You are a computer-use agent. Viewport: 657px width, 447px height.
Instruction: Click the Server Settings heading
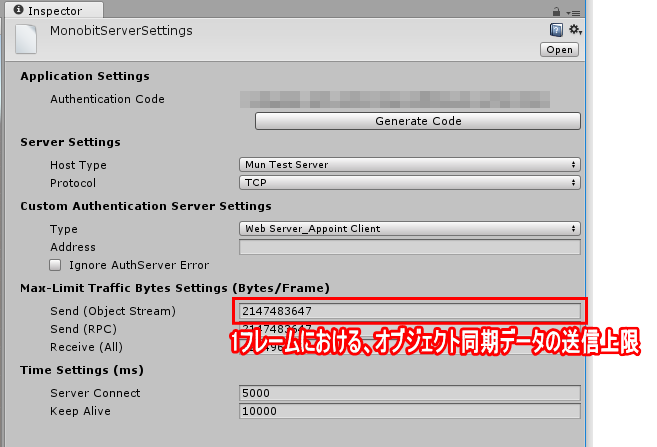pos(70,142)
